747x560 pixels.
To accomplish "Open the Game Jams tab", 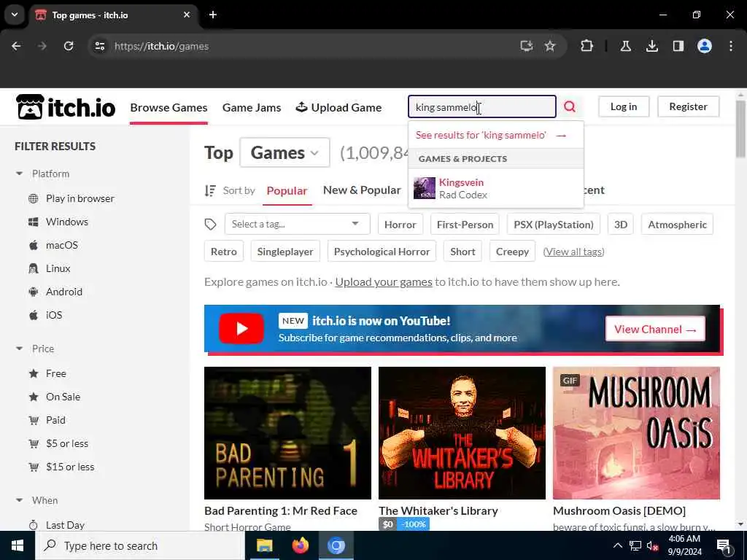I will pos(252,108).
